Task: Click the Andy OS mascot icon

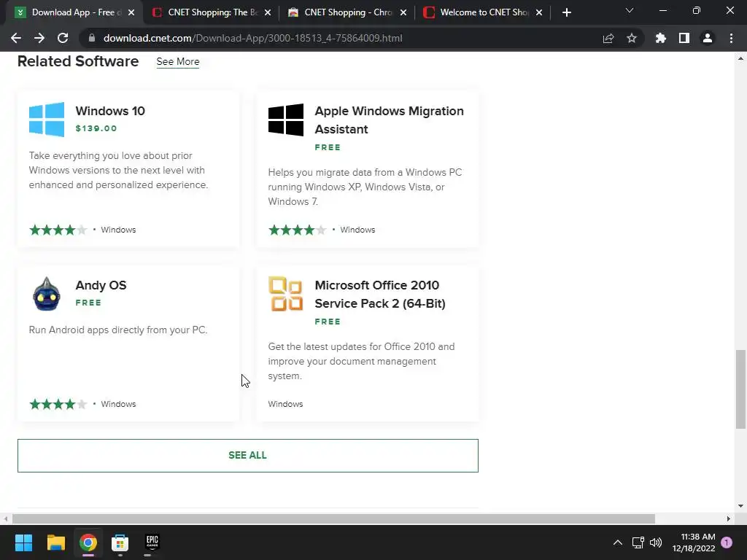Action: [x=47, y=294]
